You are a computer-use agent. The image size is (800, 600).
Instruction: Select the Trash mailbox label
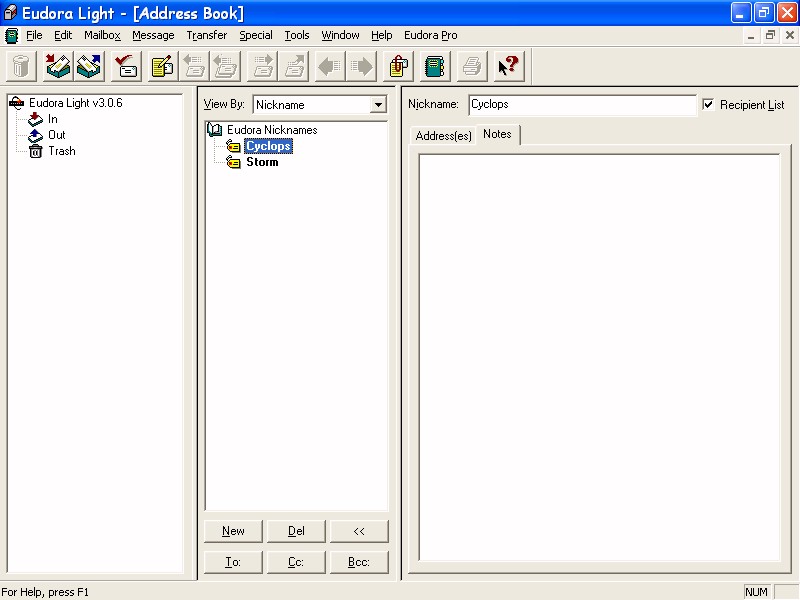pyautogui.click(x=62, y=151)
